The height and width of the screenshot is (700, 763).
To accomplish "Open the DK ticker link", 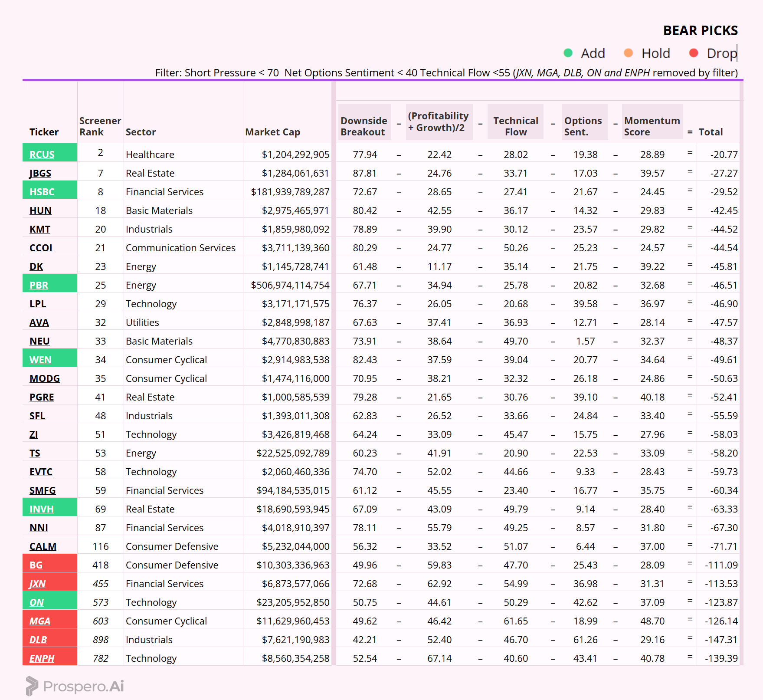I will pos(36,266).
